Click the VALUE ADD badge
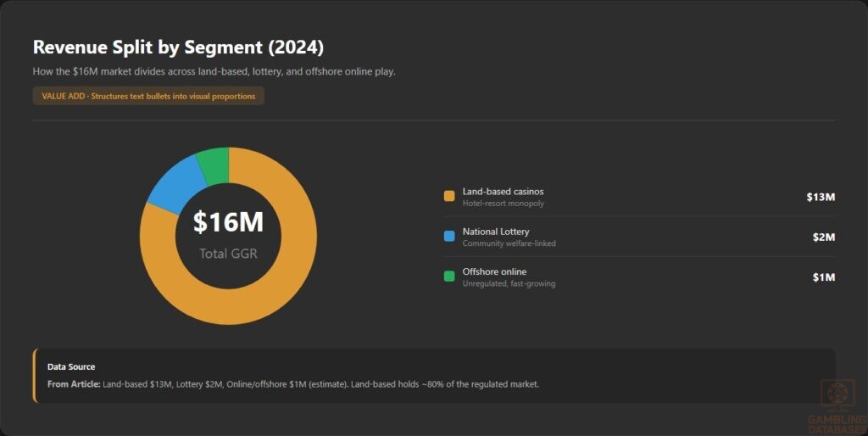868x436 pixels. [148, 96]
